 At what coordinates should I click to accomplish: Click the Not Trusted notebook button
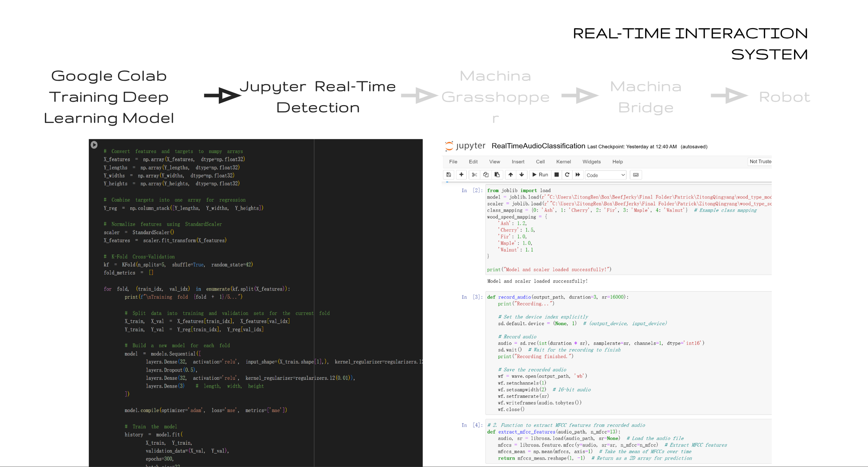pos(760,162)
